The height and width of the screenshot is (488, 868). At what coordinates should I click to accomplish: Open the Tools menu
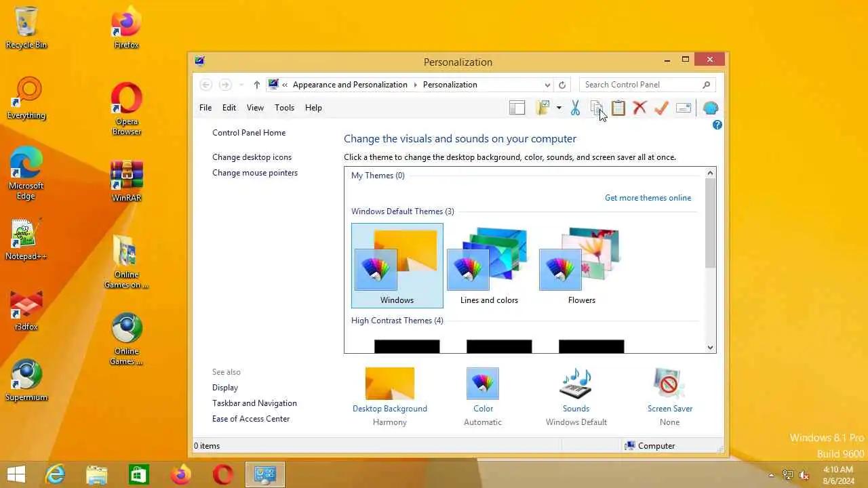[x=284, y=108]
